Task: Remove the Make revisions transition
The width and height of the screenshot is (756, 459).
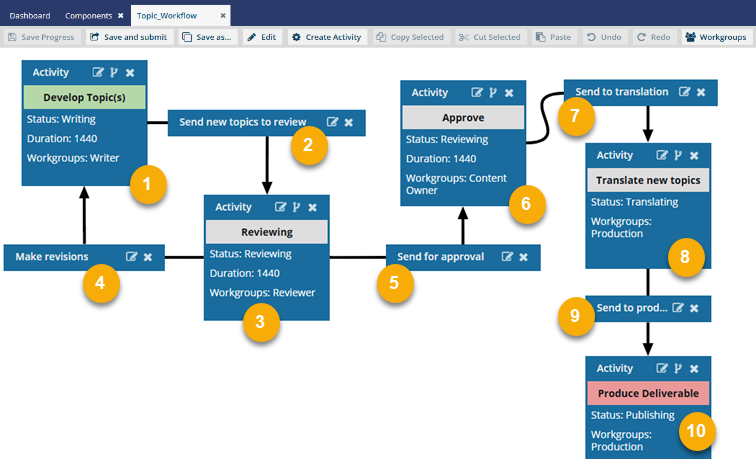Action: pyautogui.click(x=148, y=257)
